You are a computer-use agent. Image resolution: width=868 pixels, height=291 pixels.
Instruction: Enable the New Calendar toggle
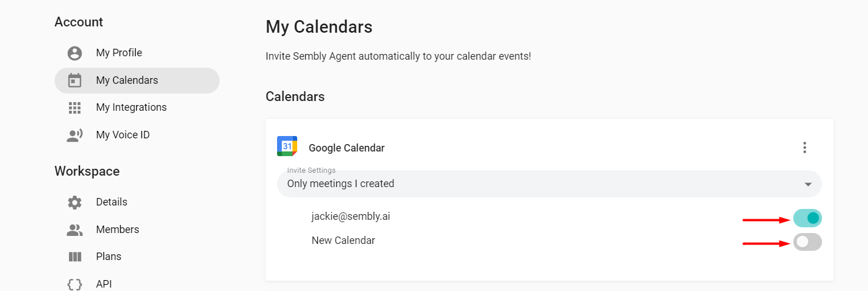point(807,242)
